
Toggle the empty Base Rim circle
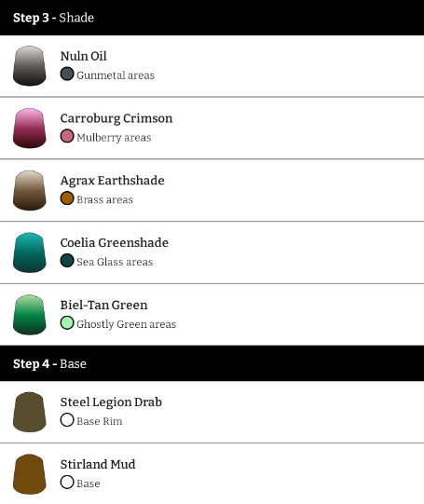[x=67, y=420]
